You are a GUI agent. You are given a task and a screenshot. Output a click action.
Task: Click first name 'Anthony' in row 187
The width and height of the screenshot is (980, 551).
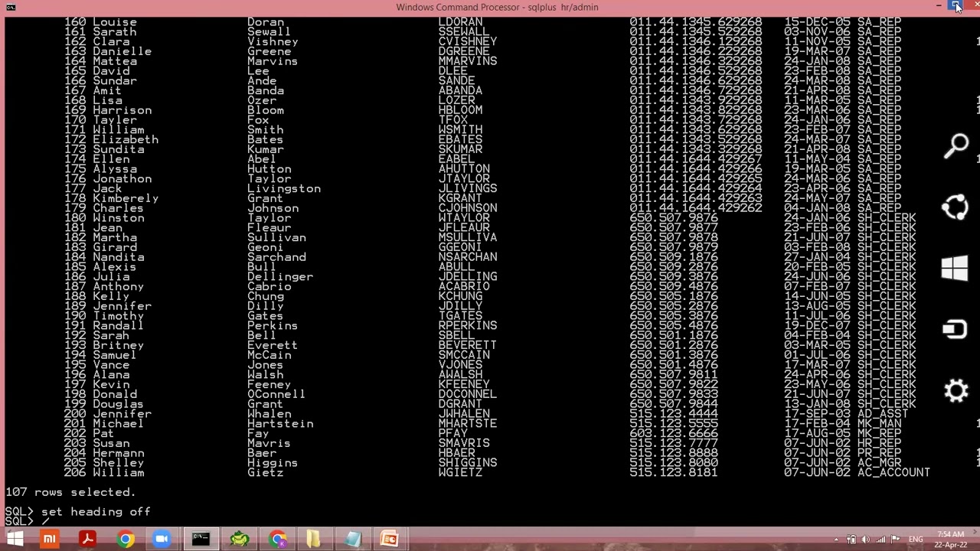click(x=118, y=286)
